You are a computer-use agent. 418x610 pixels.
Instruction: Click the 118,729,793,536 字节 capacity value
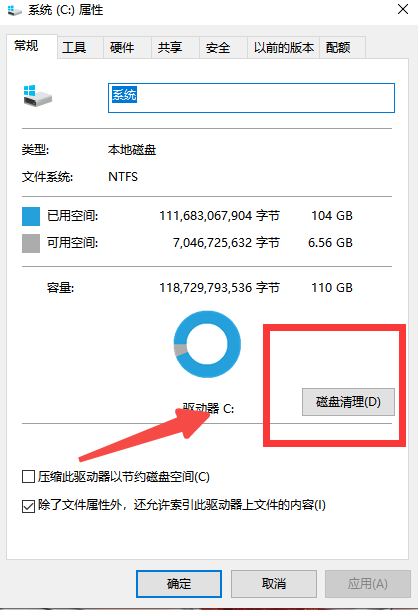[x=220, y=287]
